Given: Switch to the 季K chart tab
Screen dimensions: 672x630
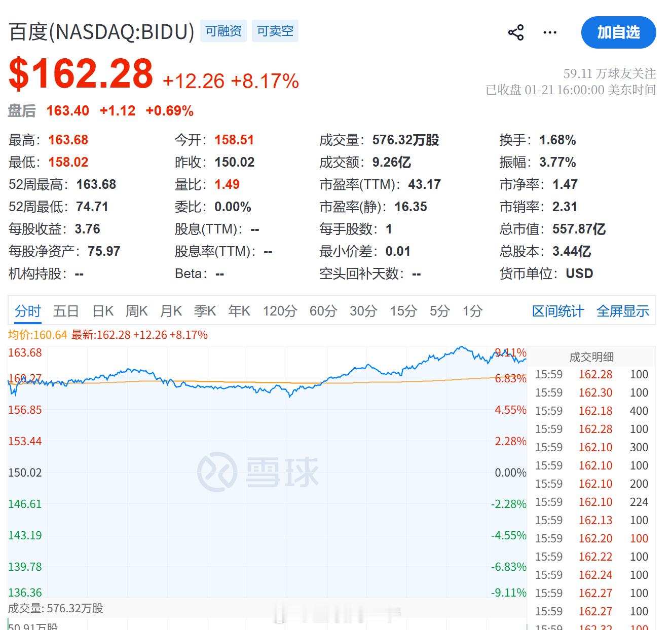Looking at the screenshot, I should pyautogui.click(x=205, y=311).
